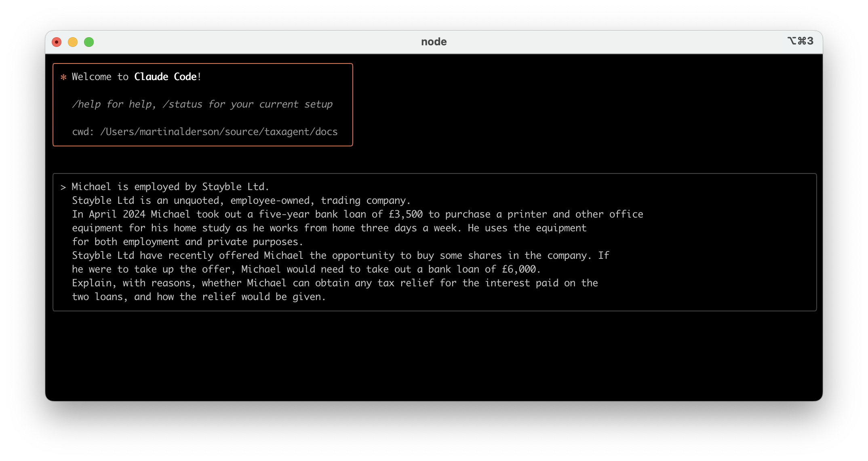Click the prompt arrow in input box
This screenshot has width=868, height=461.
63,187
